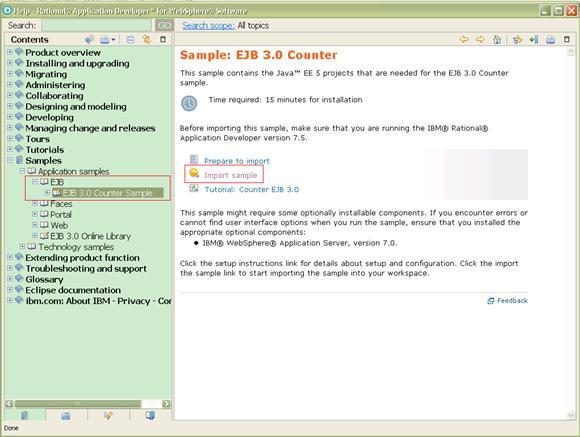Expand the Product overview node
580x437 pixels.
pos(10,52)
